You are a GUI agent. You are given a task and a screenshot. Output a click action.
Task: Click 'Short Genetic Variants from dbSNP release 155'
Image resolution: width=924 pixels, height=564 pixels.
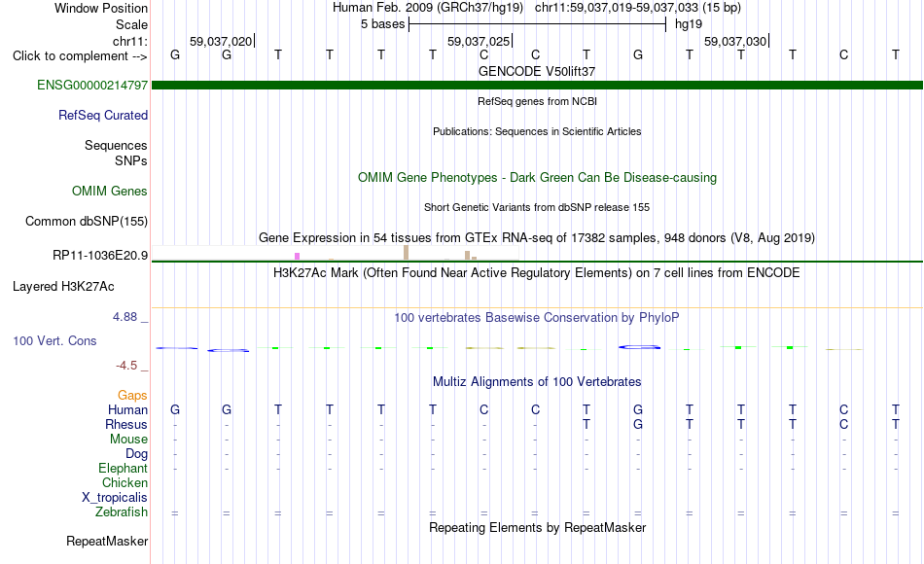[537, 207]
